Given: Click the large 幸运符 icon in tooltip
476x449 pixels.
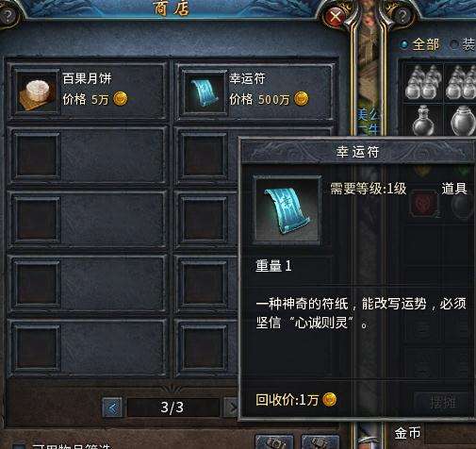Looking at the screenshot, I should coord(287,210).
